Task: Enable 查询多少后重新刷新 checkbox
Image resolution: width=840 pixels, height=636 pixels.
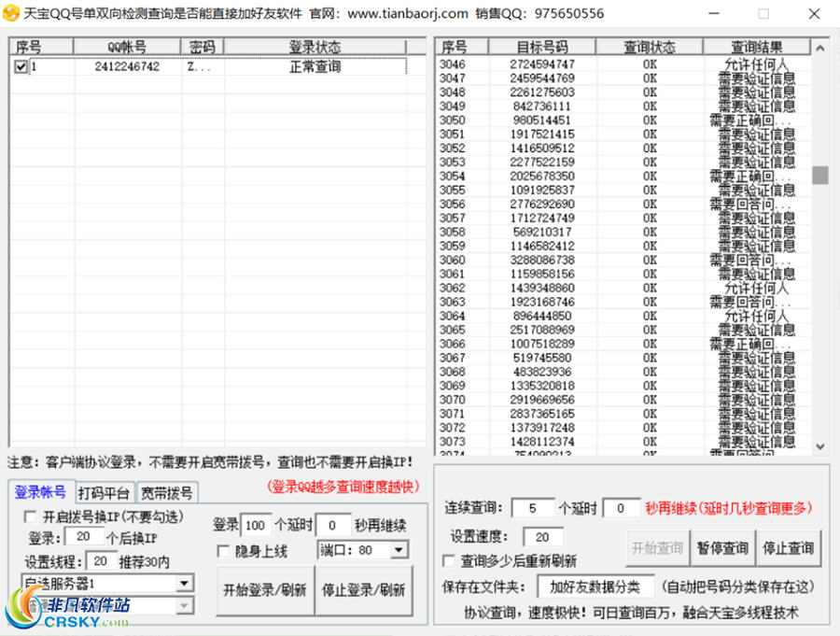Action: click(x=449, y=561)
